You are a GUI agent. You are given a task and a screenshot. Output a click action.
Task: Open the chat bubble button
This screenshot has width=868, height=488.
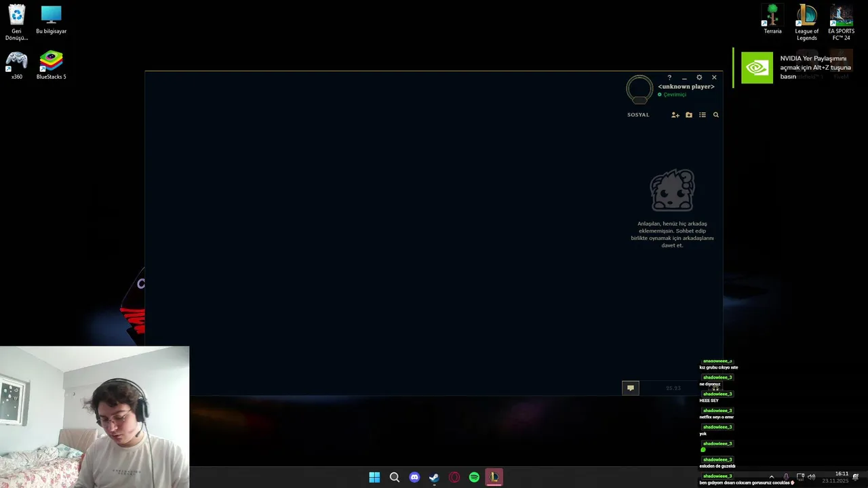pos(631,388)
